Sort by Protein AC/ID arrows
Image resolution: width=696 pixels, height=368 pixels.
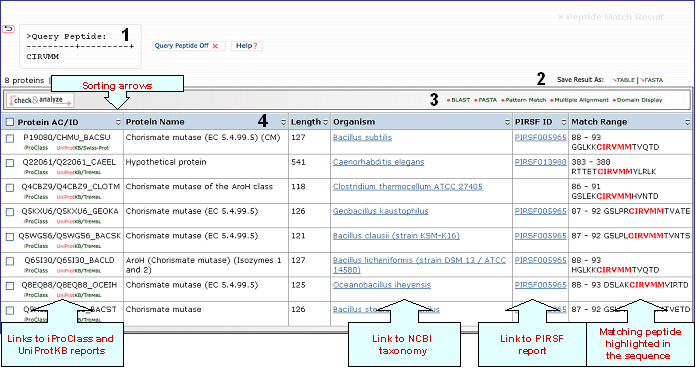118,122
